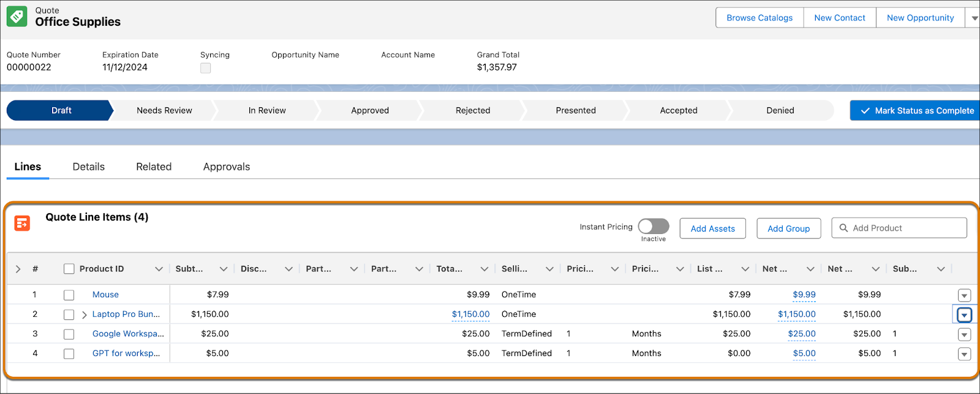This screenshot has height=394, width=980.
Task: Open the Google Workspa... product link
Action: [128, 334]
